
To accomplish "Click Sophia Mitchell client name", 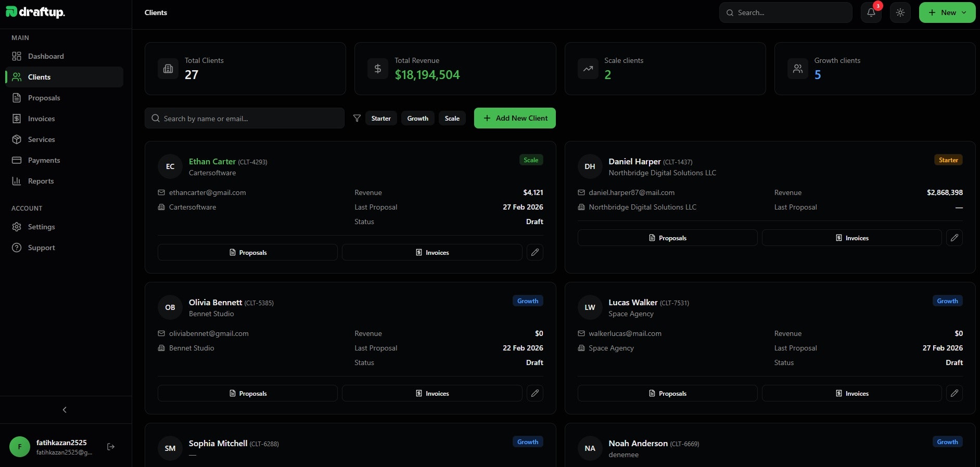I will [x=218, y=443].
